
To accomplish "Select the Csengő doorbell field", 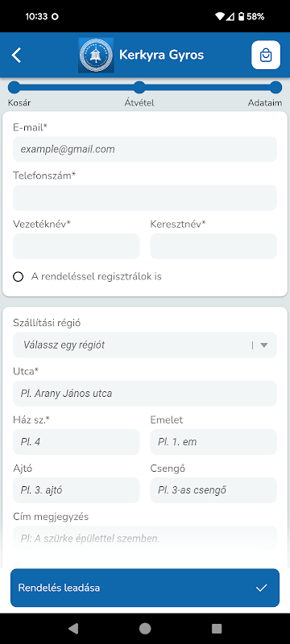I will point(213,490).
